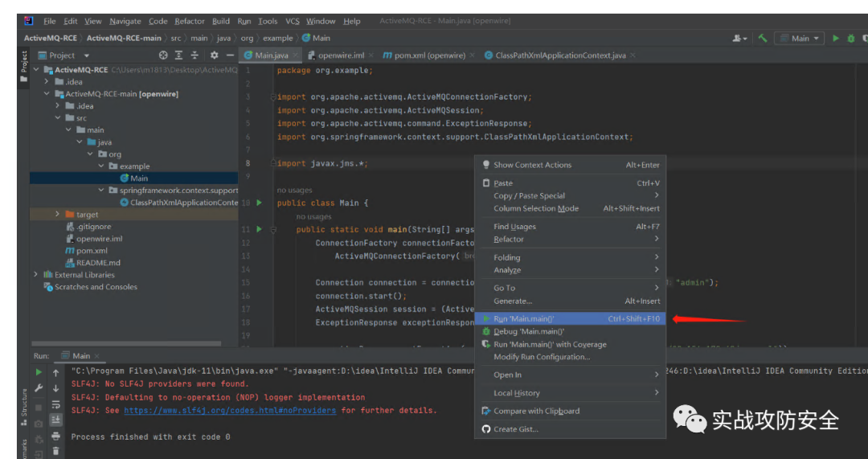Click the Rerun green arrow in Run panel
The width and height of the screenshot is (868, 459).
(x=39, y=372)
